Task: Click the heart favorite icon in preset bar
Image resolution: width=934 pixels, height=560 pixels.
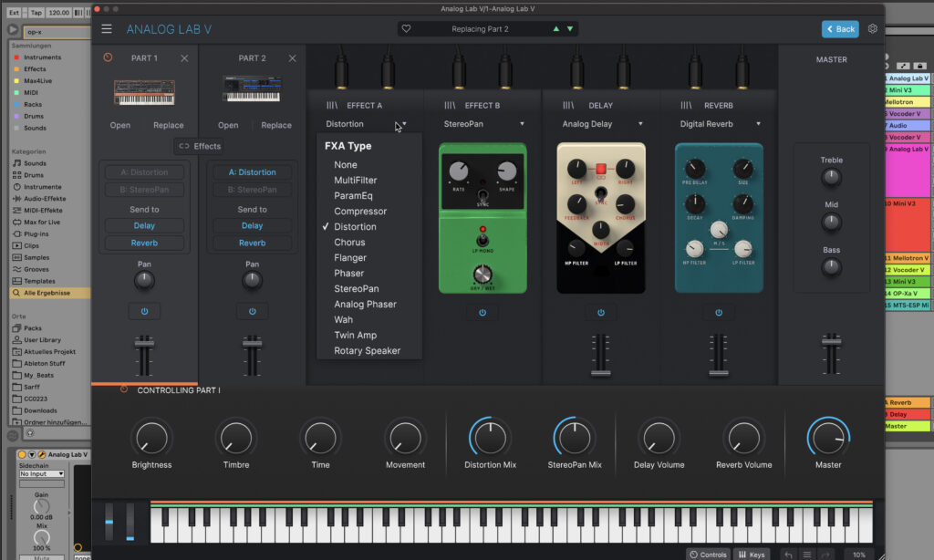Action: coord(406,28)
